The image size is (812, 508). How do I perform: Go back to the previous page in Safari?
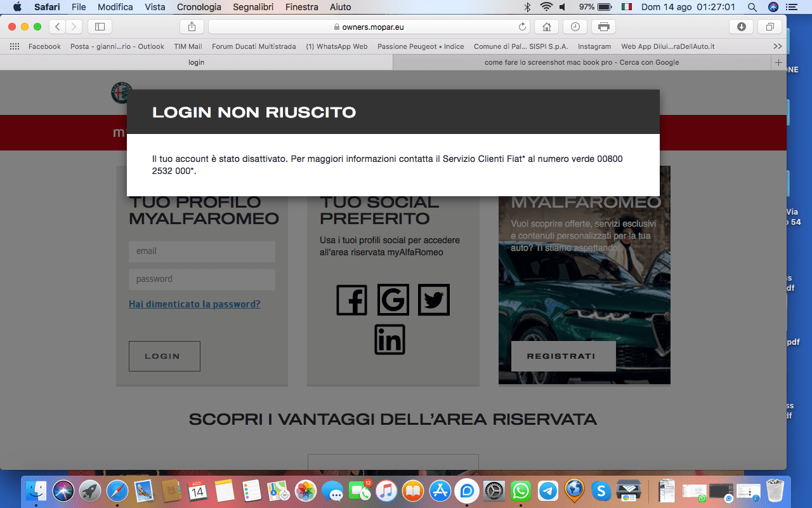tap(58, 27)
